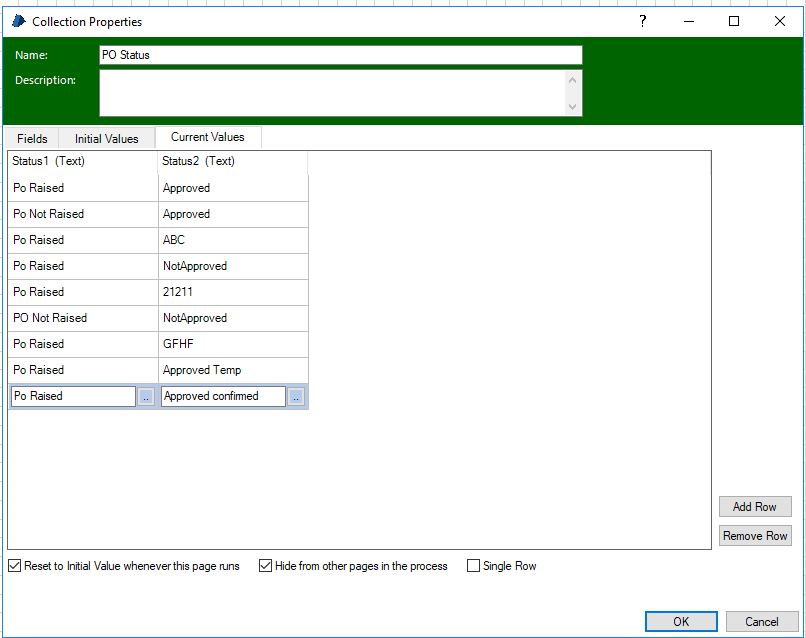The width and height of the screenshot is (806, 638).
Task: Click the help question mark button
Action: tap(642, 21)
